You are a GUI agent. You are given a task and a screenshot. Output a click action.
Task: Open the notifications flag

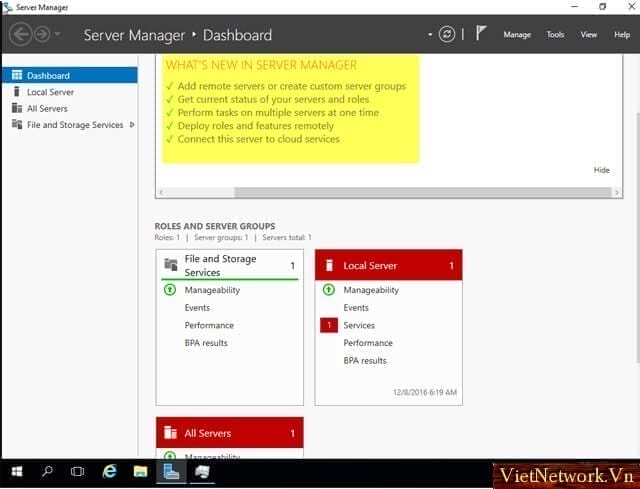coord(481,33)
